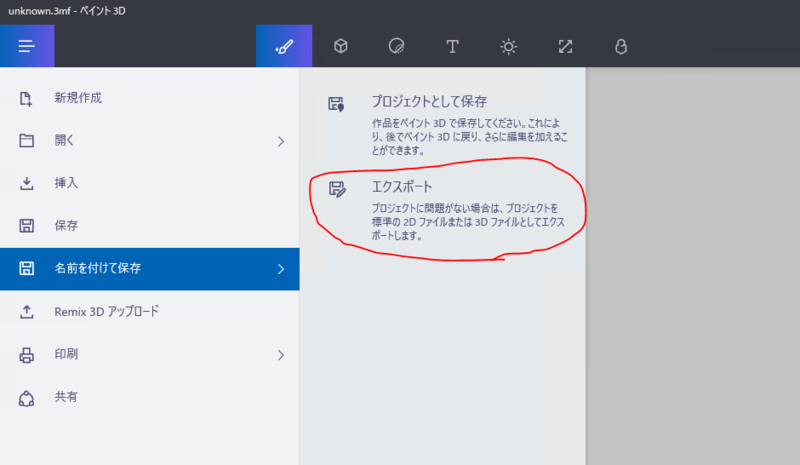Image resolution: width=800 pixels, height=465 pixels.
Task: Choose 保存 from the menu
Action: coord(149,226)
